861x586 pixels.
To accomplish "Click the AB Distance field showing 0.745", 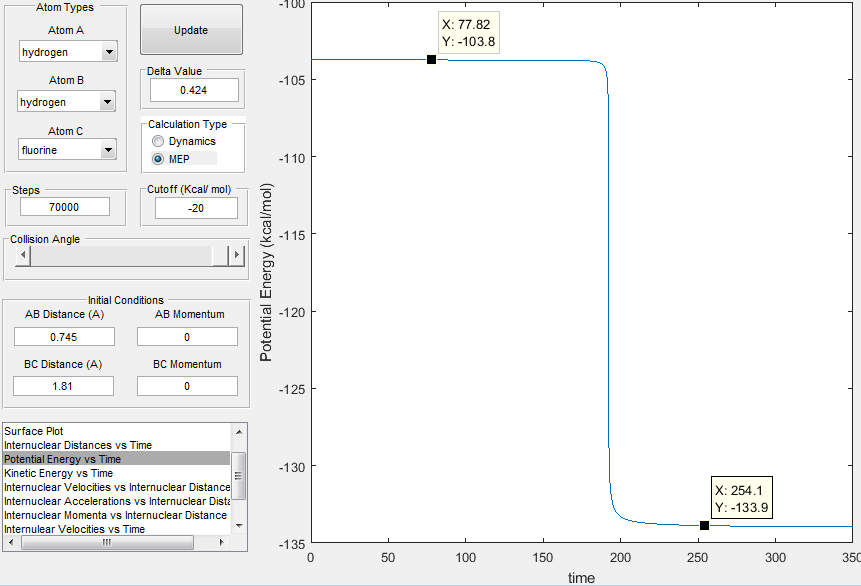I will pos(64,337).
